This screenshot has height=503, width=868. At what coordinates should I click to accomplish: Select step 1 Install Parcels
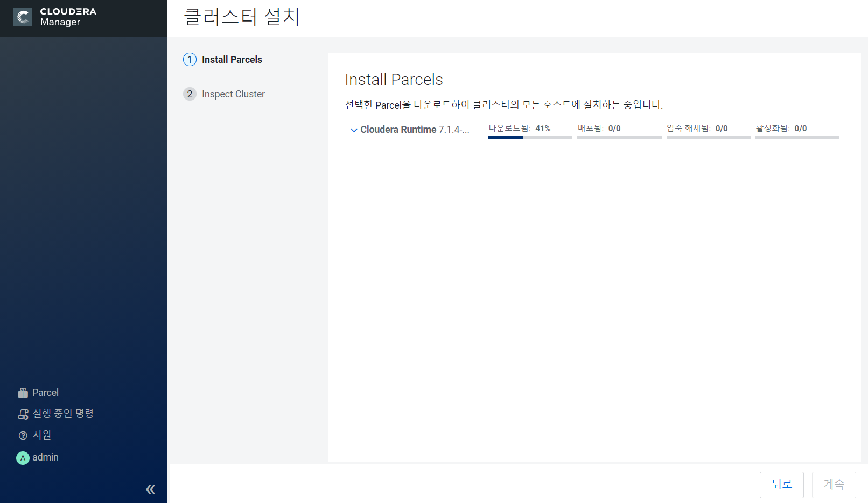(222, 60)
